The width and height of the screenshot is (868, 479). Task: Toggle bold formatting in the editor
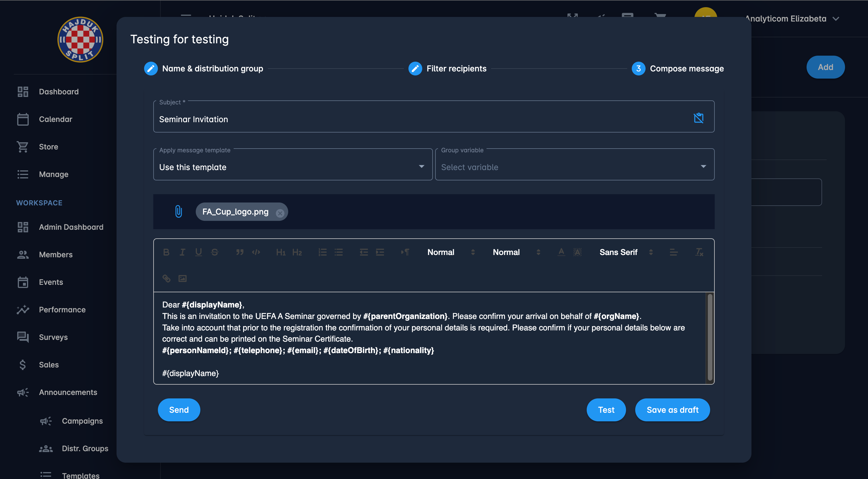click(x=166, y=252)
